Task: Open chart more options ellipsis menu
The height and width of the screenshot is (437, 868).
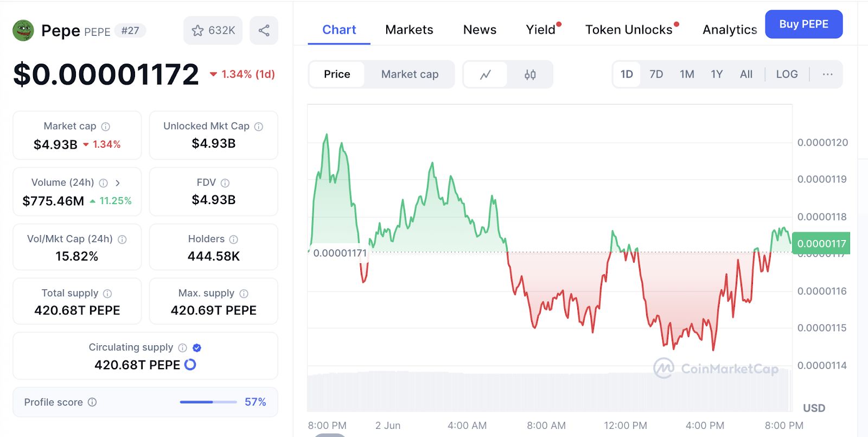Action: (827, 74)
